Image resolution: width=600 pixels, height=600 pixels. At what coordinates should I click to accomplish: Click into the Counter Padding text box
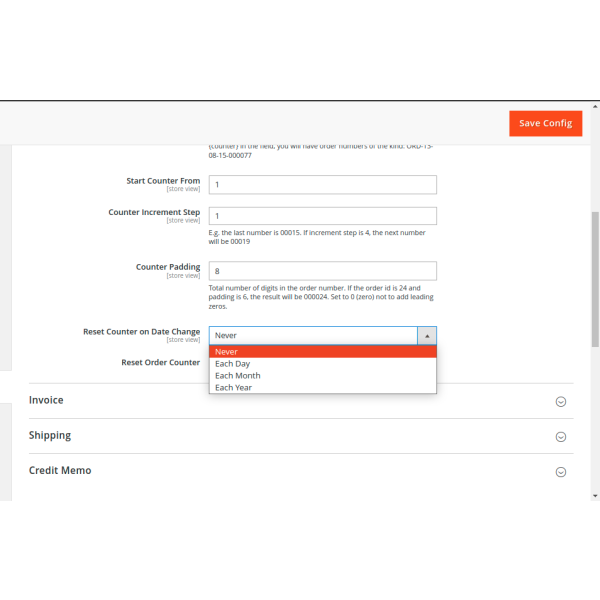coord(322,271)
